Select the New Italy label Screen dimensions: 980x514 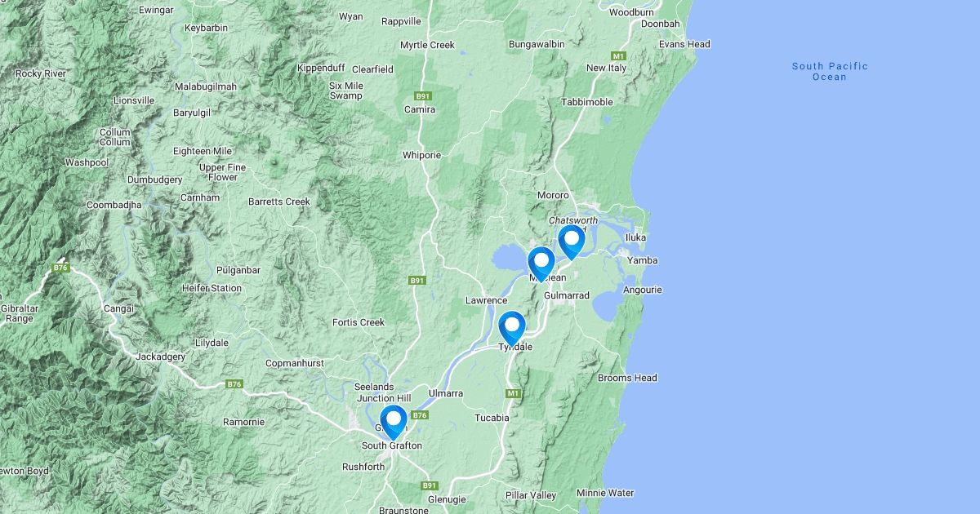607,68
